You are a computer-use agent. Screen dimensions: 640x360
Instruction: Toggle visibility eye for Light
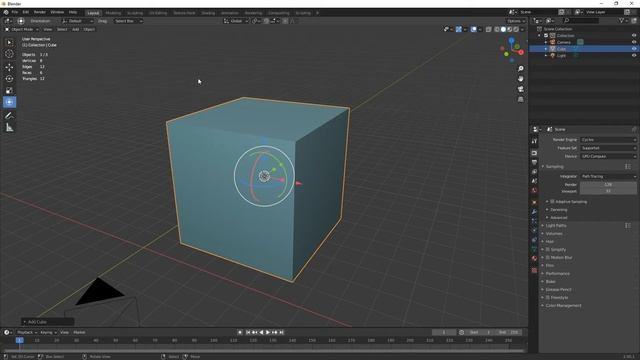(634, 55)
